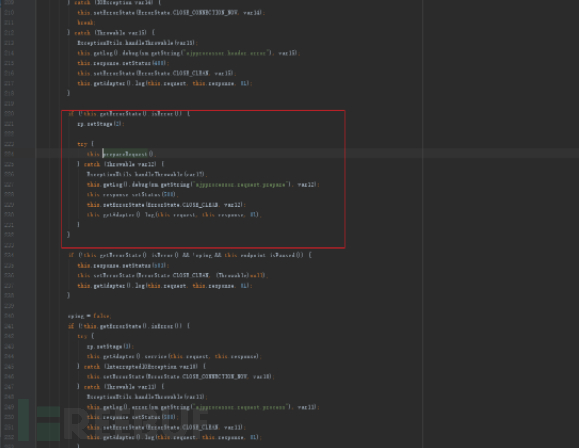Select the 'ajpprocessor.header.error' debug line
Screen dimensions: 579x448
tap(189, 53)
